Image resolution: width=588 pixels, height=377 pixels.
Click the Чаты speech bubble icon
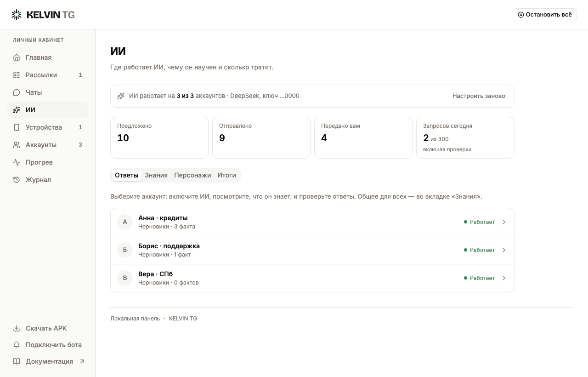17,92
